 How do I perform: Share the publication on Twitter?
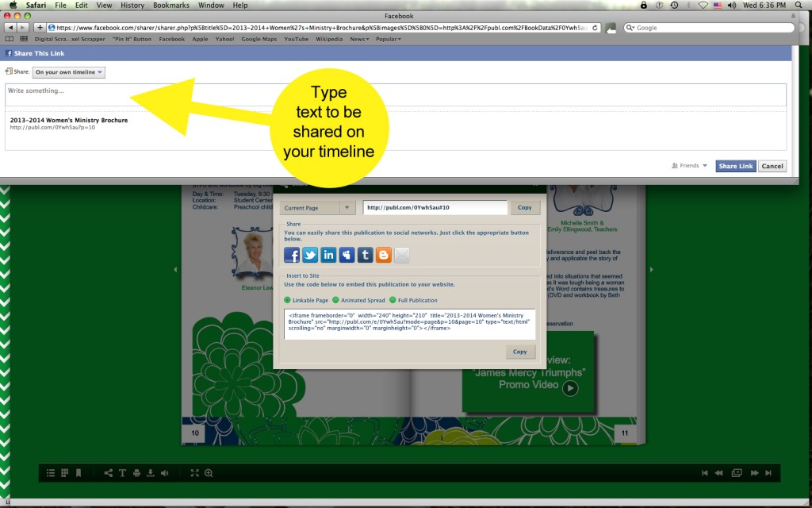[x=310, y=255]
